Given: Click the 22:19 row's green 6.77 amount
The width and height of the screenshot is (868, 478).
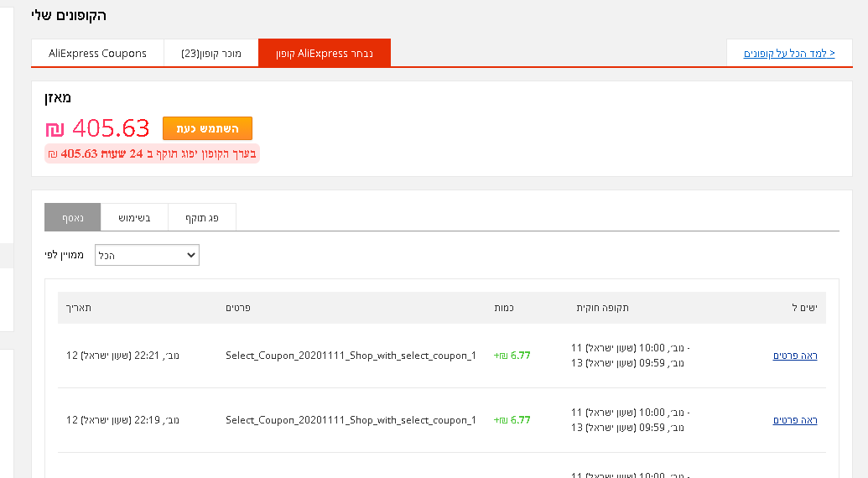Looking at the screenshot, I should point(512,420).
